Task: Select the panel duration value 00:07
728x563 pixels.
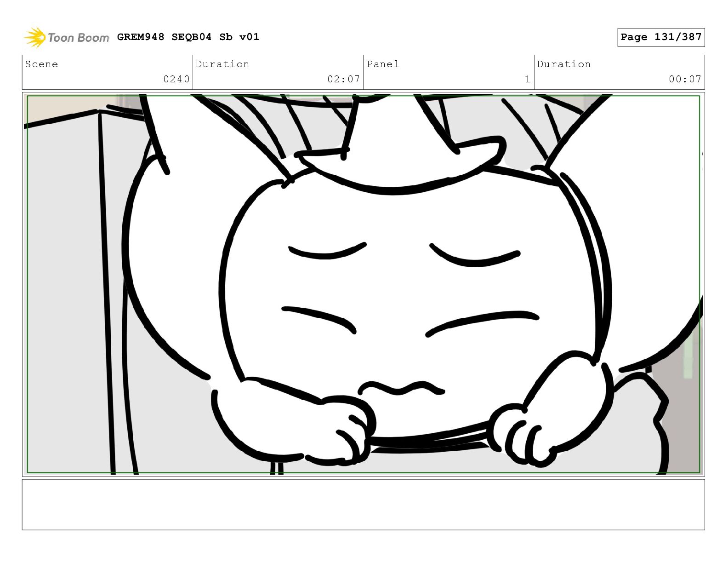Action: coord(685,79)
